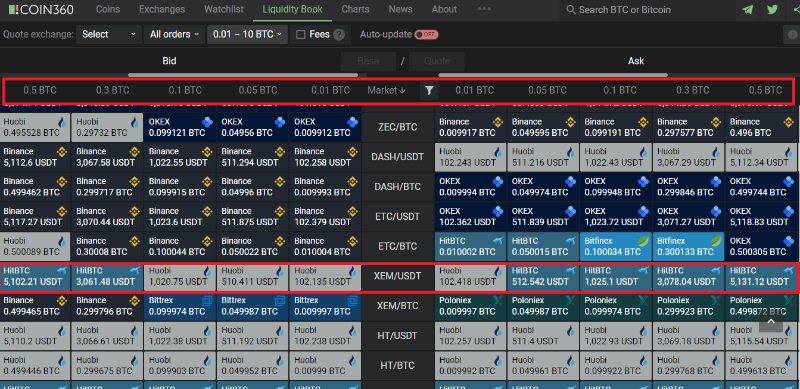This screenshot has height=389, width=800.
Task: Open the Twitter bird icon
Action: click(772, 10)
